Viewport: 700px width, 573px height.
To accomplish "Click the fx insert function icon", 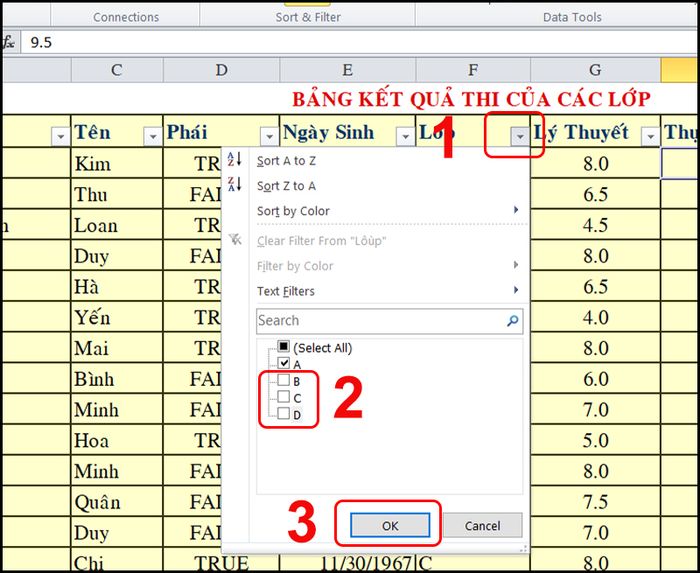I will [9, 42].
